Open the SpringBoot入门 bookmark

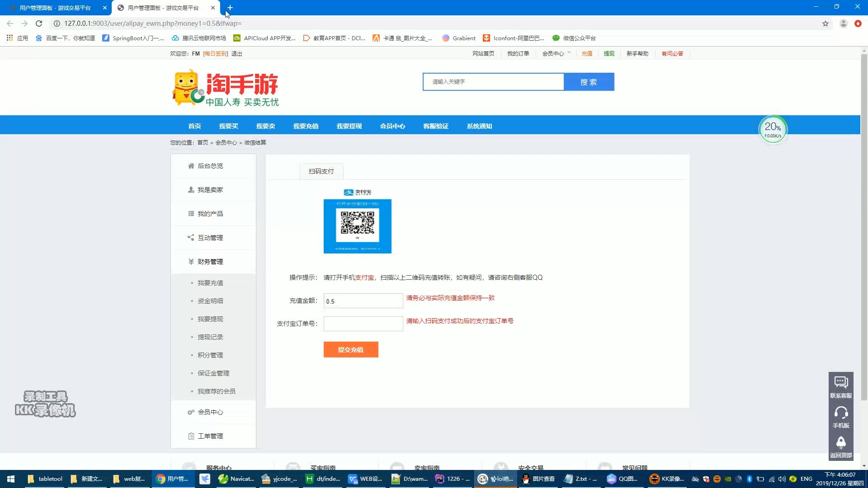point(133,38)
